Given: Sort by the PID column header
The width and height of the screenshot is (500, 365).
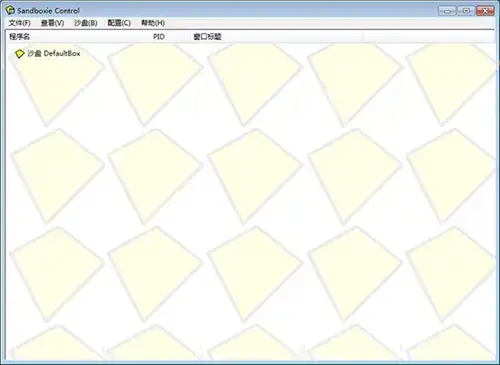Looking at the screenshot, I should [171, 37].
